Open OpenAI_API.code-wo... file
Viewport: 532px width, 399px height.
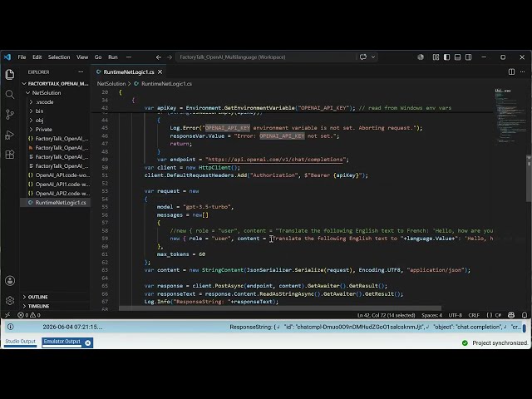pos(56,175)
